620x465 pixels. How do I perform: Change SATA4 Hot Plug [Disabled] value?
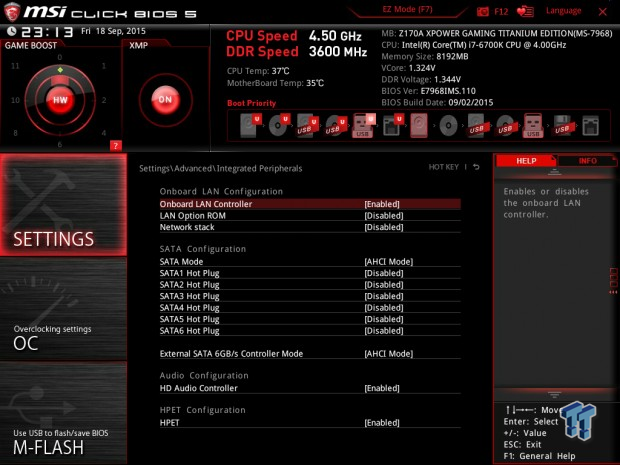click(384, 308)
